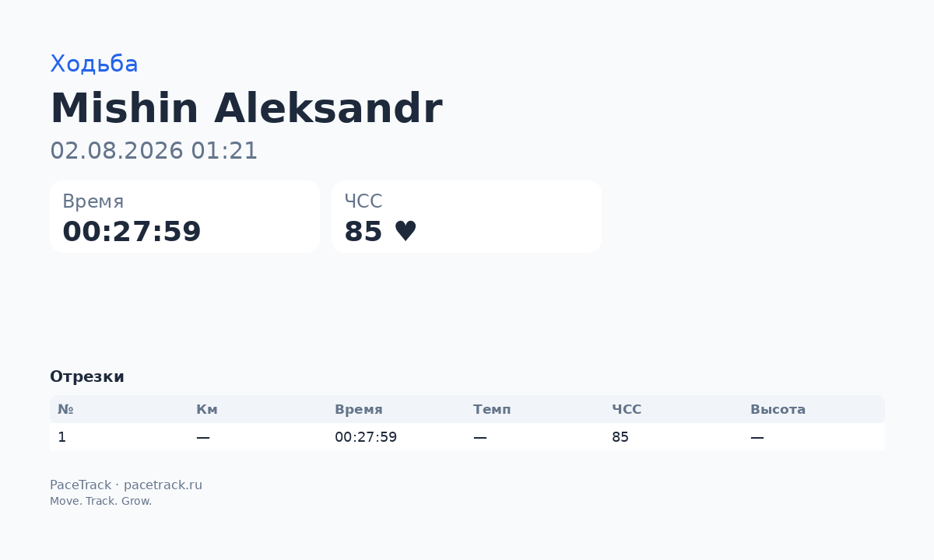Click the 00:27:59 total time value
This screenshot has height=560, width=934.
132,232
